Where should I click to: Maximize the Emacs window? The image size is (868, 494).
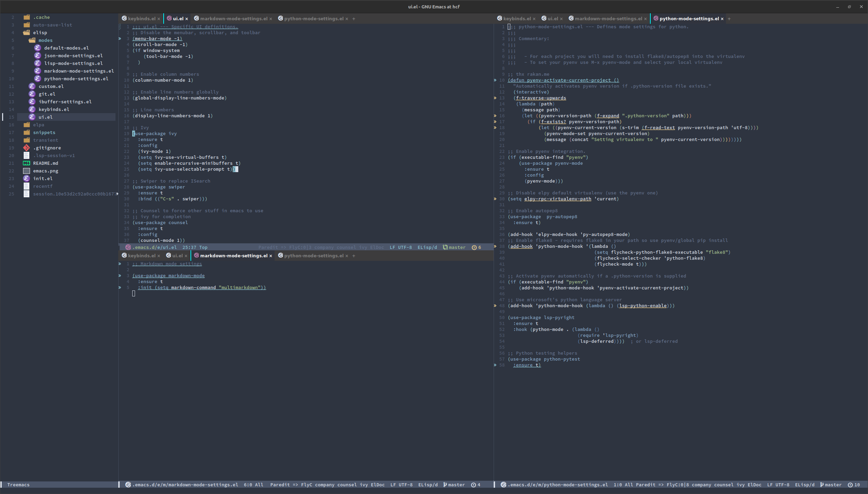click(x=849, y=7)
